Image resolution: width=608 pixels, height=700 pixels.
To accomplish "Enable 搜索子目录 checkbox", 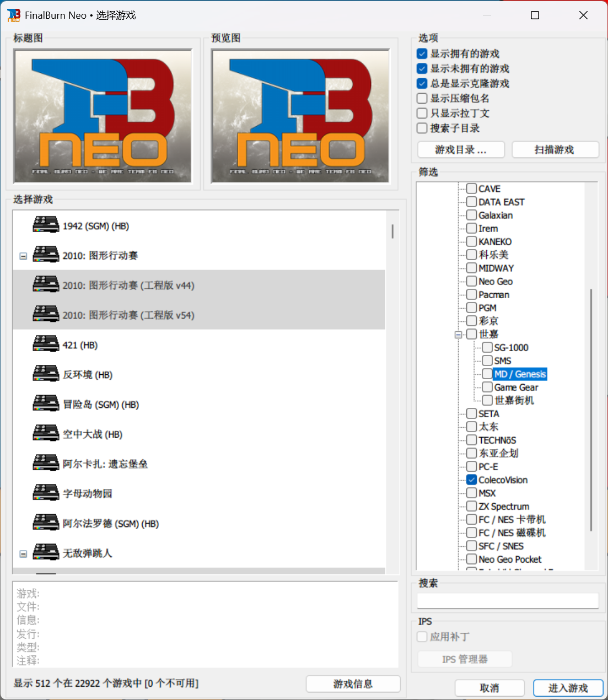I will click(x=422, y=128).
